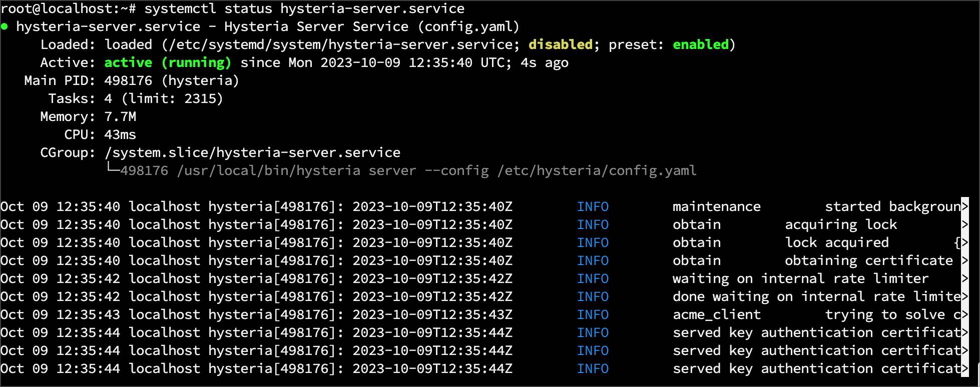Click the INFO label on the maintenance line
Viewport: 980px width, 387px height.
click(593, 206)
